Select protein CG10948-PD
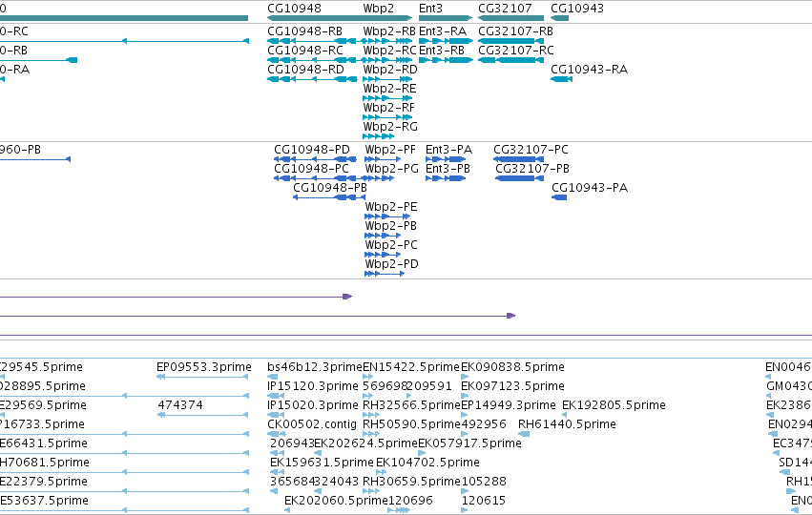Viewport: 812px width, 515px height. pos(312,150)
